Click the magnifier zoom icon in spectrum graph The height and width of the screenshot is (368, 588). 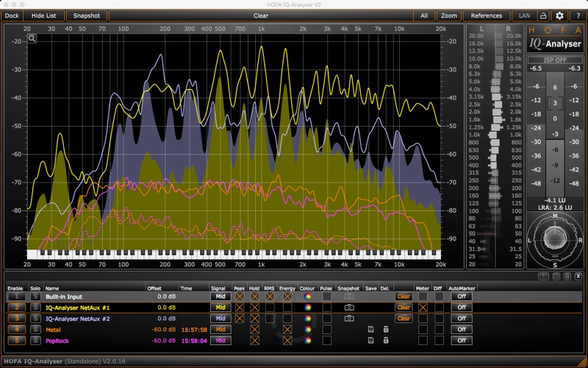32,38
